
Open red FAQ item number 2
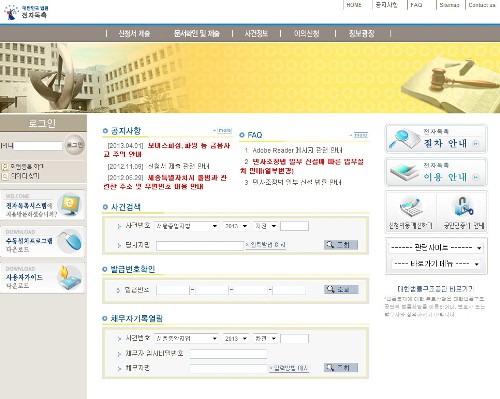[x=302, y=166]
